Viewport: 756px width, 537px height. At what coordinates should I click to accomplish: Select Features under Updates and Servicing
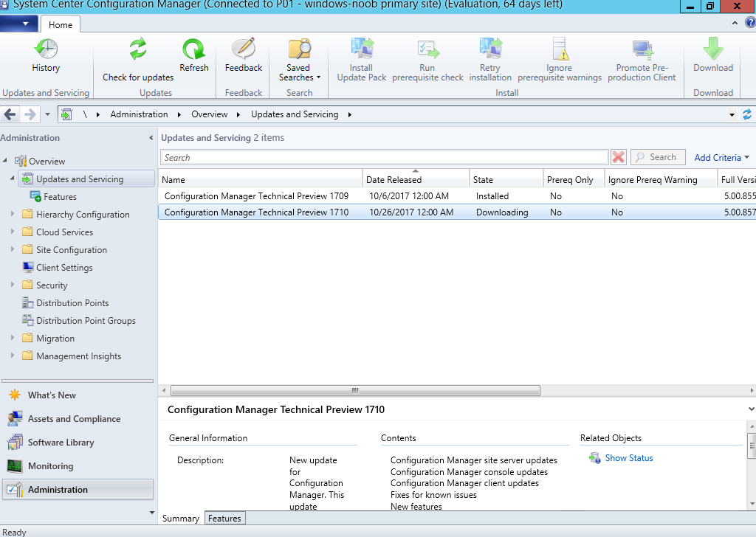coord(60,196)
